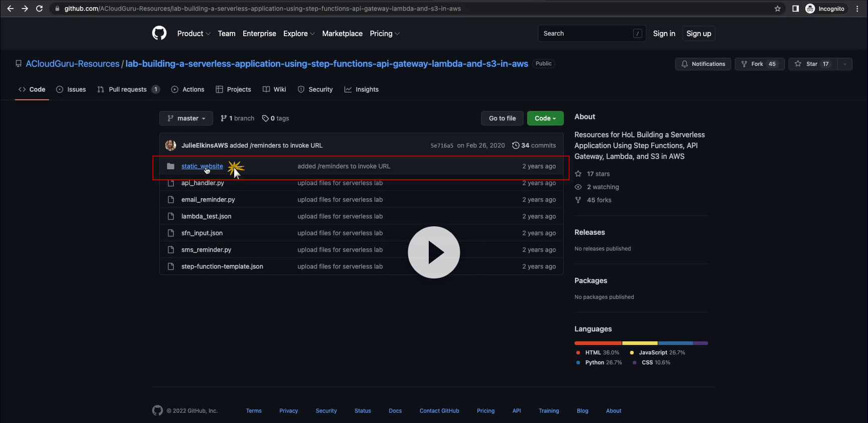Viewport: 868px width, 423px height.
Task: Click the browser back arrow
Action: [x=10, y=9]
